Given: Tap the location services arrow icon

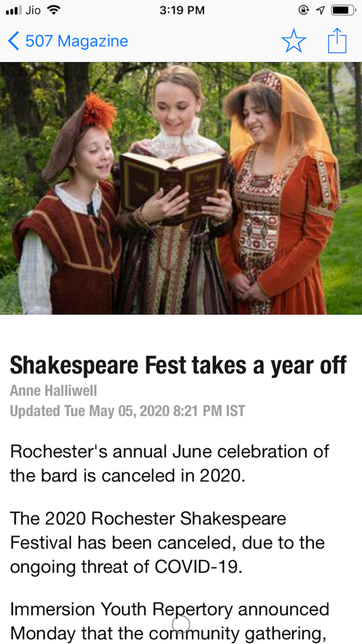Looking at the screenshot, I should click(321, 10).
